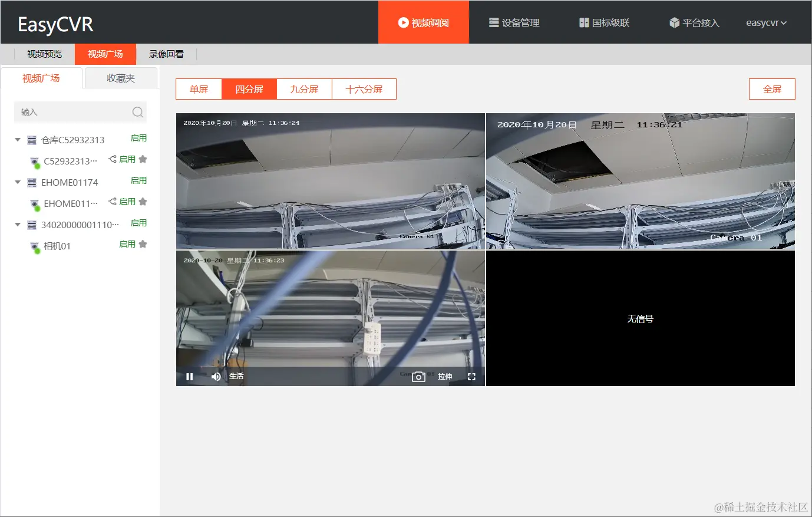Image resolution: width=812 pixels, height=517 pixels.
Task: Open the 设备管理 menu
Action: pos(514,22)
